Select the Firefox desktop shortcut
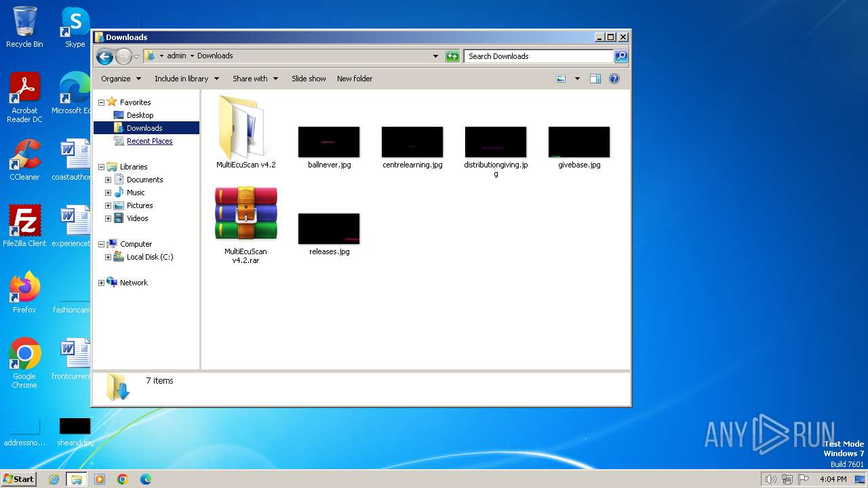868x488 pixels. [24, 292]
